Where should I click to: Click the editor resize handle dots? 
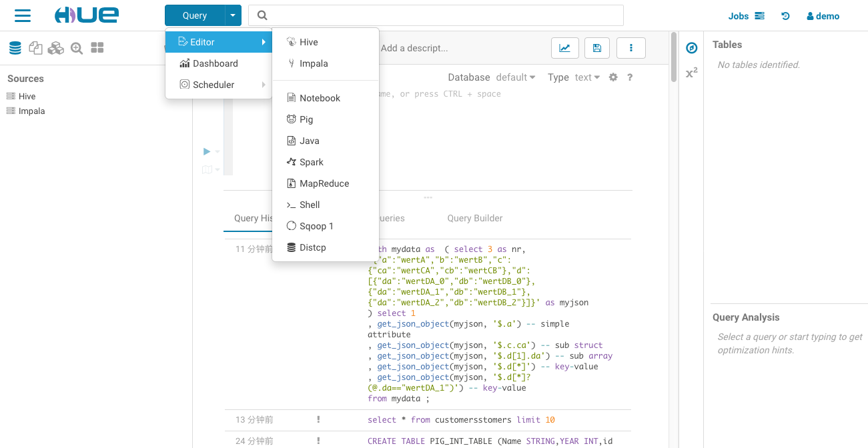click(x=428, y=197)
